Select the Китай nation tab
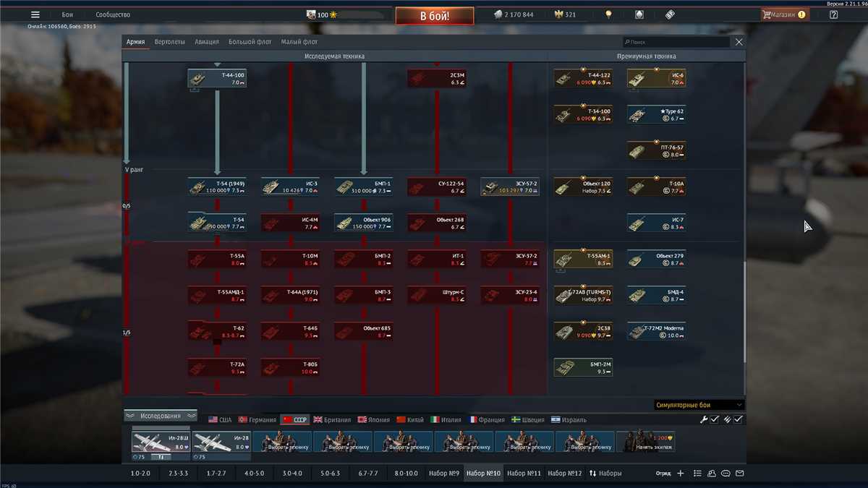The image size is (868, 488). pyautogui.click(x=409, y=419)
